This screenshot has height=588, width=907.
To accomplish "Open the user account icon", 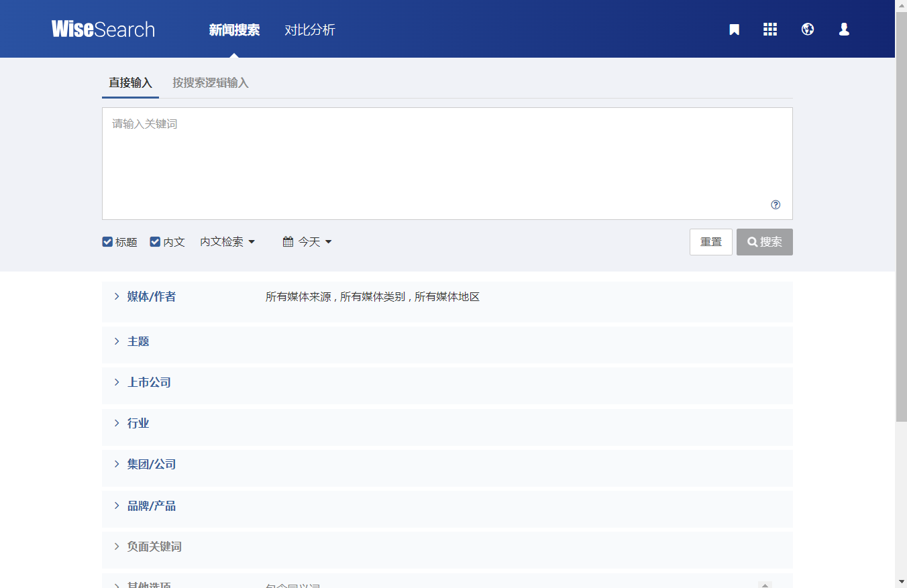I will (844, 30).
